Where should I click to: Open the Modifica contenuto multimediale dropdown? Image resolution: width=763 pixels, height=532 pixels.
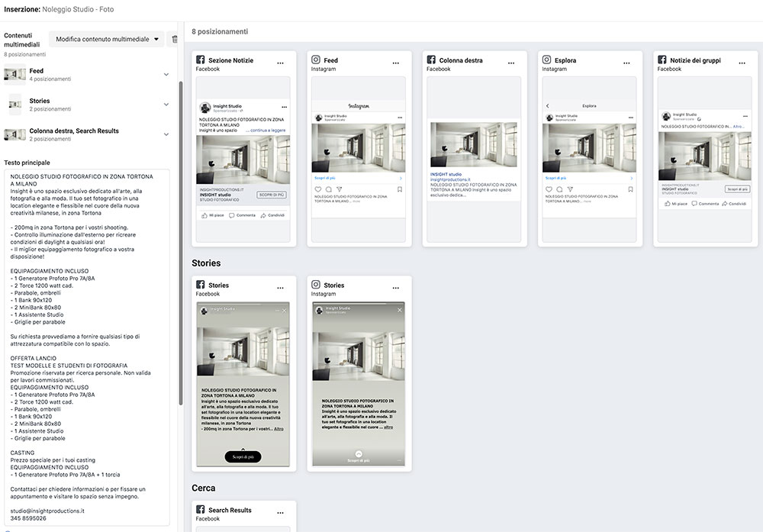coord(107,39)
